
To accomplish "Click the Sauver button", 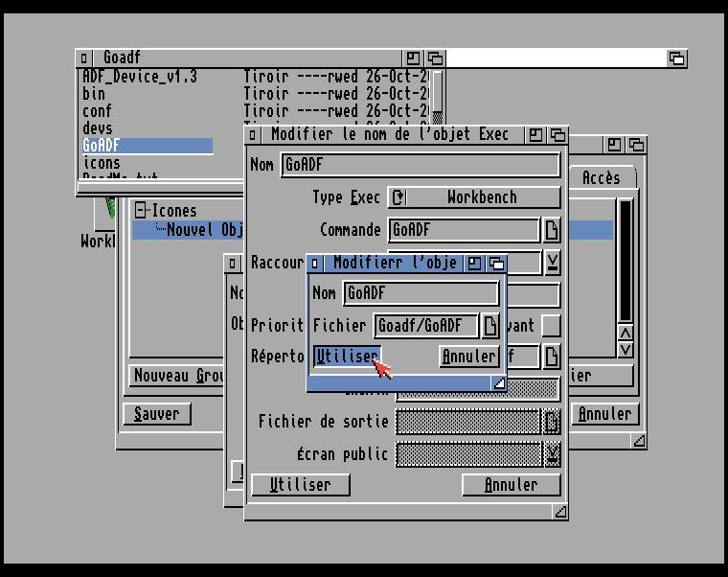I will (157, 414).
